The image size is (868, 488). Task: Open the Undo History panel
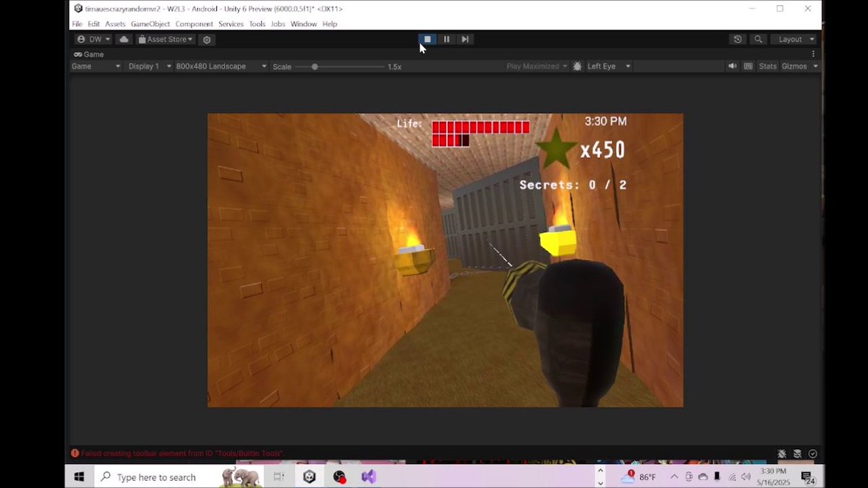click(x=737, y=39)
